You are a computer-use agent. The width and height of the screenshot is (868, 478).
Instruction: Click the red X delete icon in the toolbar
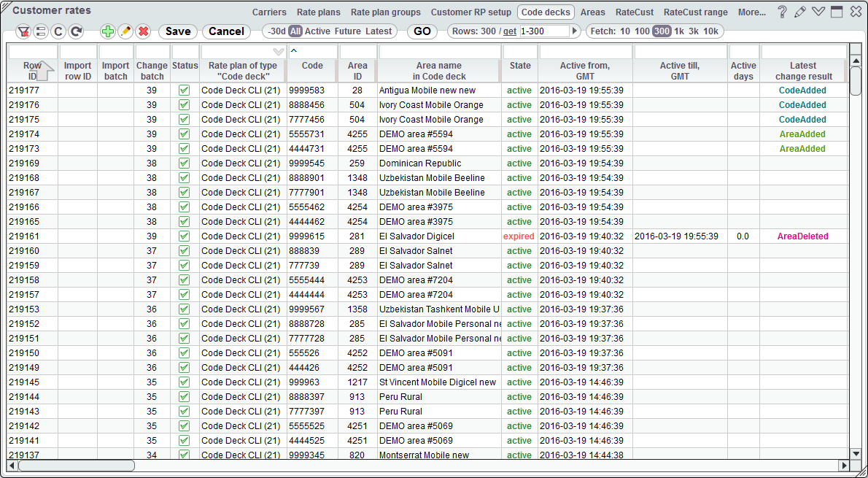click(x=142, y=31)
